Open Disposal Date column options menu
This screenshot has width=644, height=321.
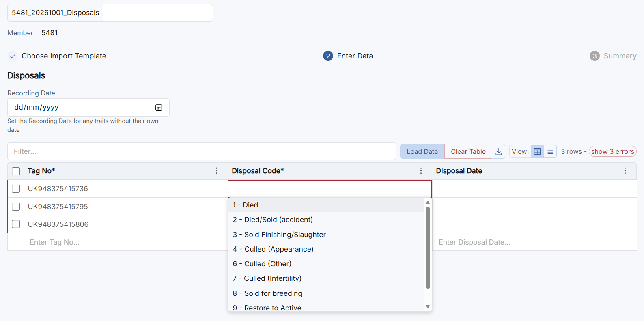tap(625, 171)
